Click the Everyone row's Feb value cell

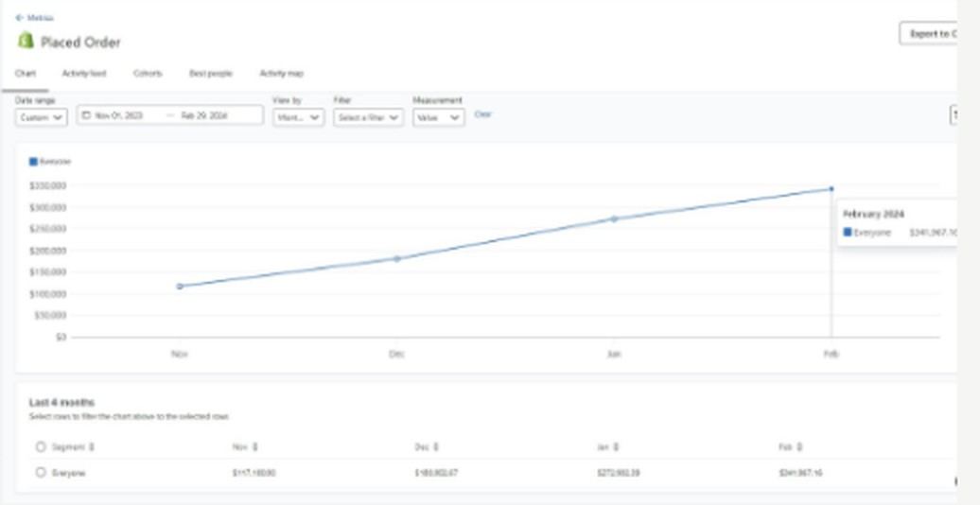(800, 473)
